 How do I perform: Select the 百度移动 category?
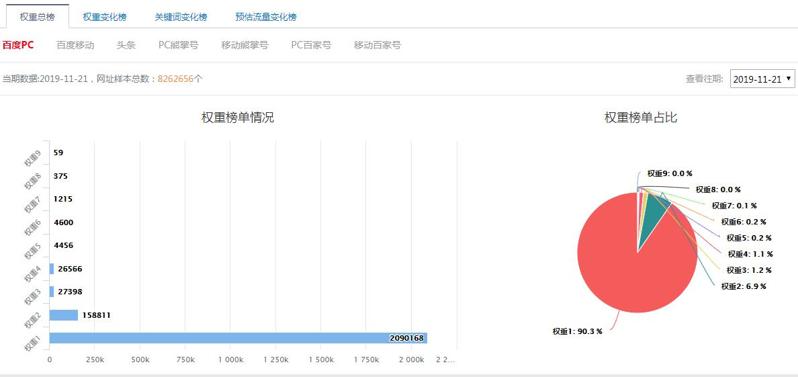coord(75,45)
